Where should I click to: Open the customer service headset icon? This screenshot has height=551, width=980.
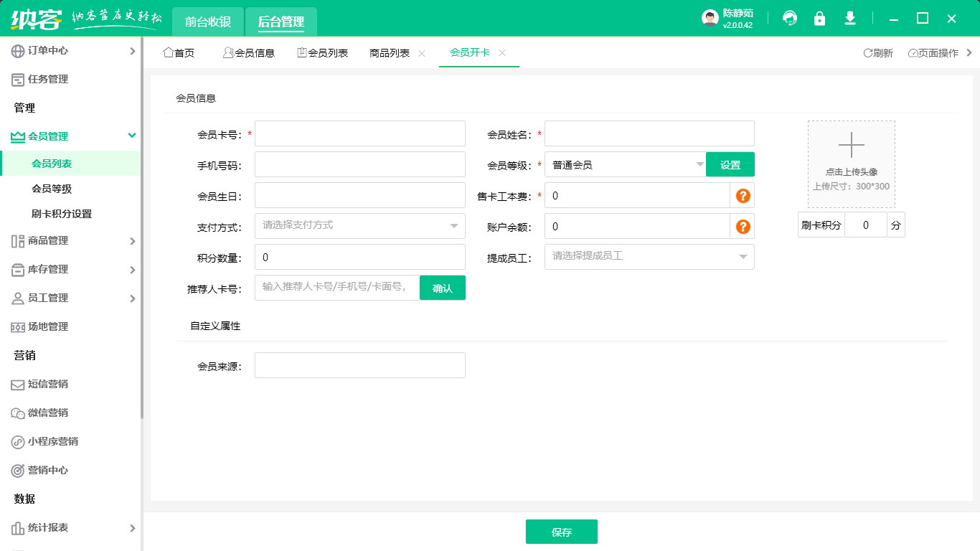click(790, 19)
